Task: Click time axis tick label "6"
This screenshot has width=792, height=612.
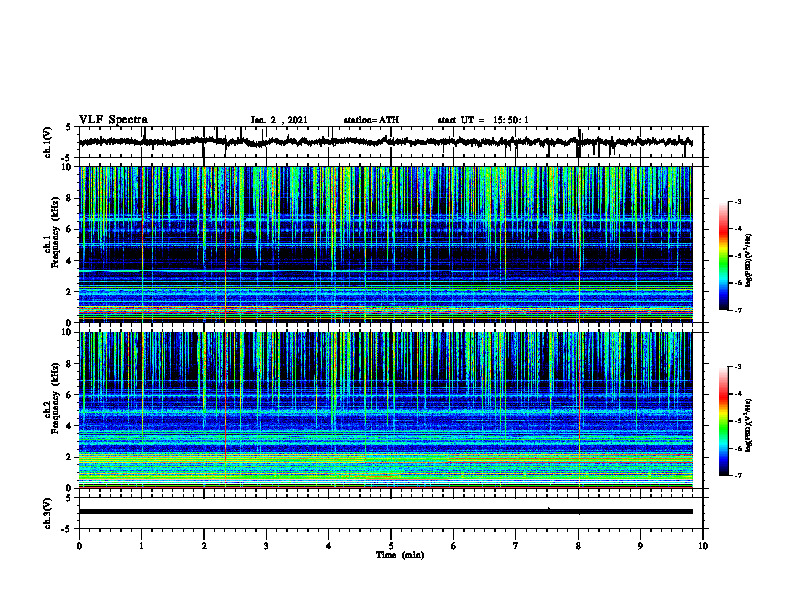Action: pos(454,546)
